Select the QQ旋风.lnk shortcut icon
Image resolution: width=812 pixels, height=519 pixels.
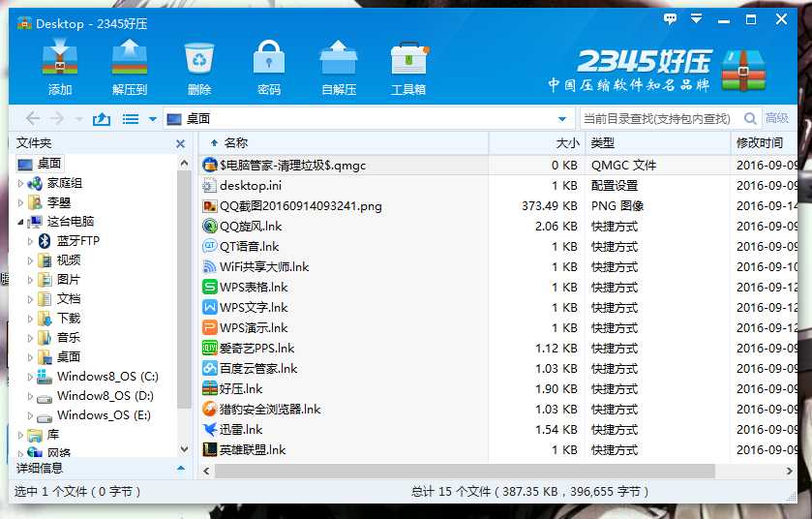[x=209, y=227]
